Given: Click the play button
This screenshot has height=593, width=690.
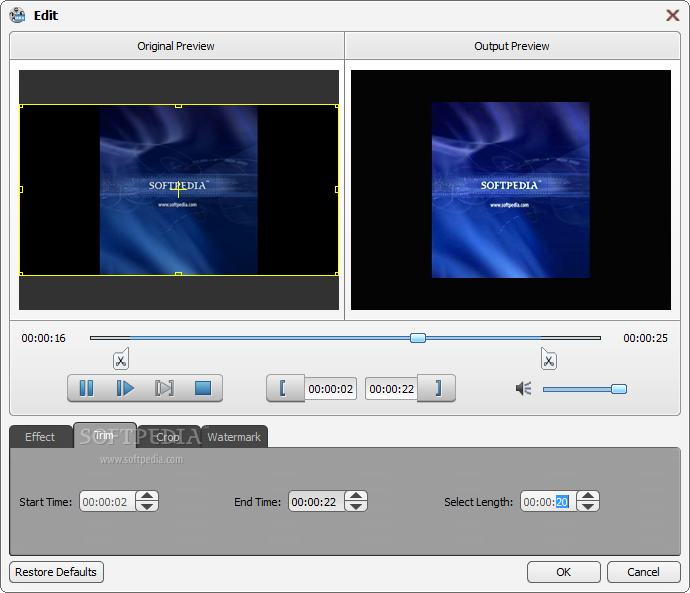Looking at the screenshot, I should pyautogui.click(x=125, y=388).
